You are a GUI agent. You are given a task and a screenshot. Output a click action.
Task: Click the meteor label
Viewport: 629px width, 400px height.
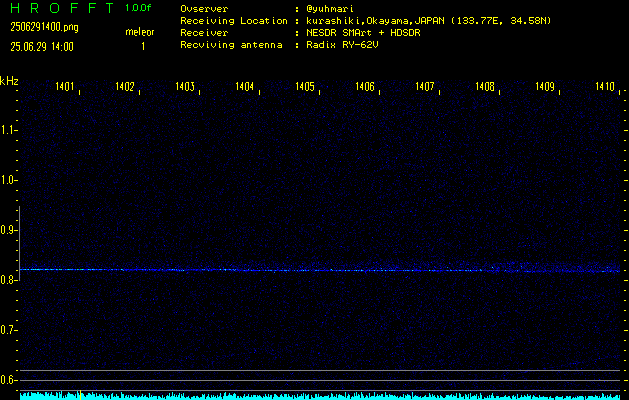tap(140, 32)
